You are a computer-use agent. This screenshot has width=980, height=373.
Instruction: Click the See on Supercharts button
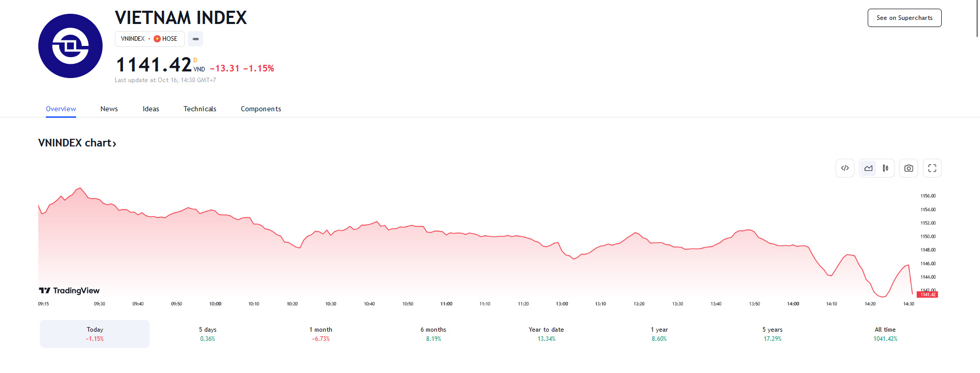coord(904,18)
